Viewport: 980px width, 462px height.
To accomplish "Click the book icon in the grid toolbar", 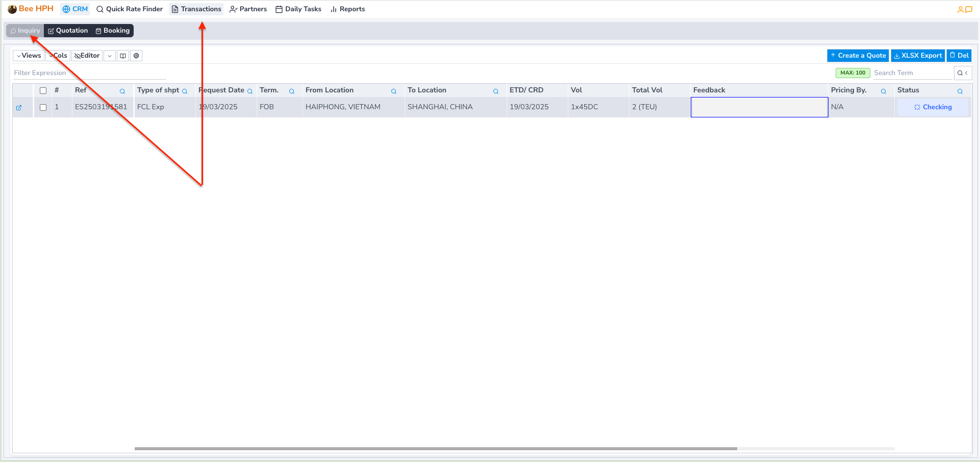I will click(123, 55).
